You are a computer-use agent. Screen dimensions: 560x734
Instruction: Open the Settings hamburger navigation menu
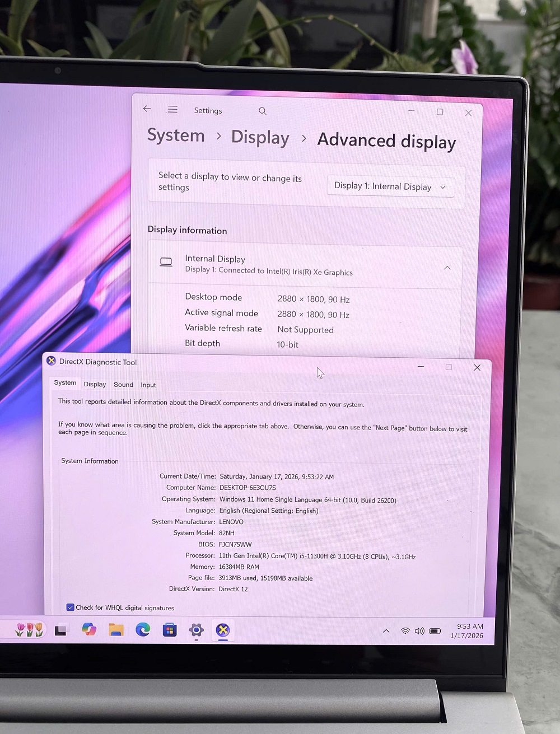pos(172,110)
